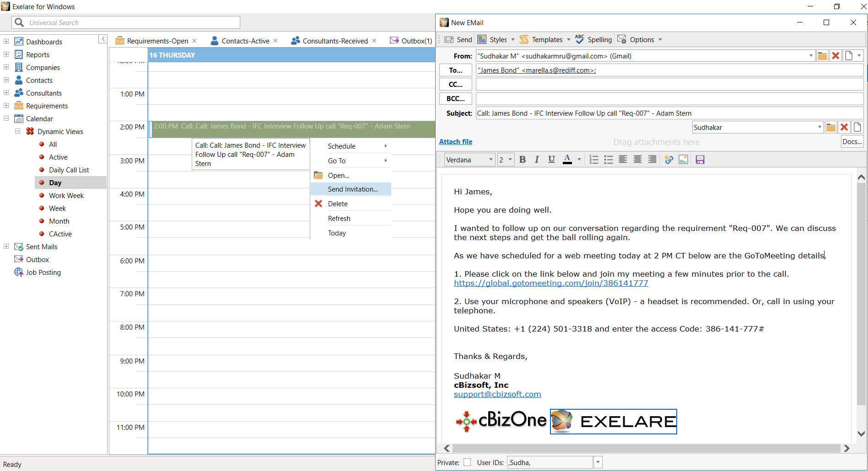Open the Sudhakar signature dropdown
868x471 pixels.
pyautogui.click(x=819, y=127)
